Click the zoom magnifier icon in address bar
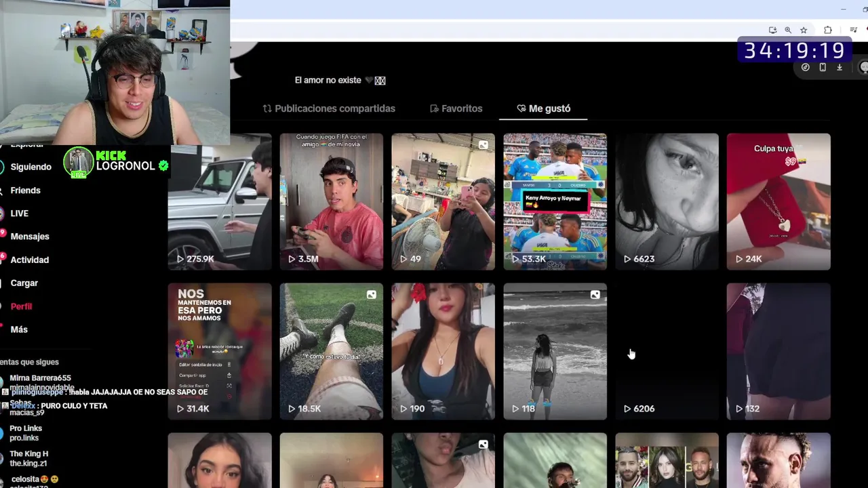Image resolution: width=868 pixels, height=488 pixels. pos(788,30)
